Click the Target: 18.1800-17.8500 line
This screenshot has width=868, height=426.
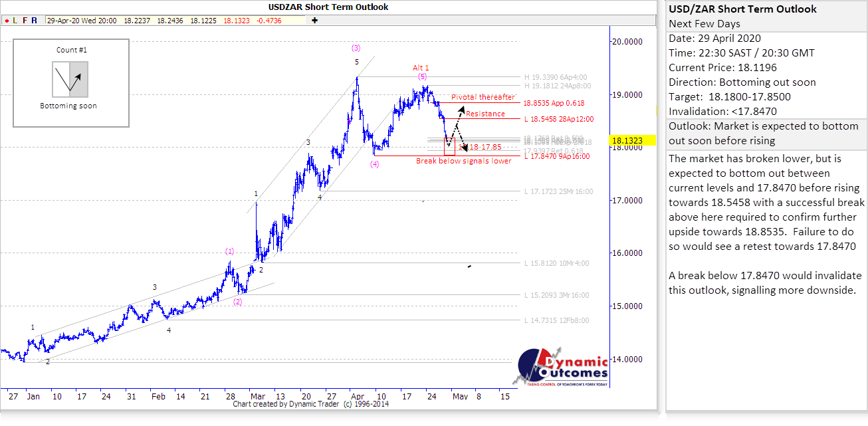point(730,97)
